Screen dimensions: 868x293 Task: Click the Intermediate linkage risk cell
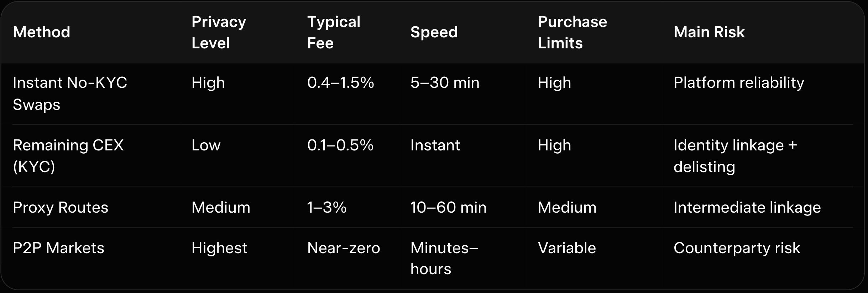tap(747, 207)
